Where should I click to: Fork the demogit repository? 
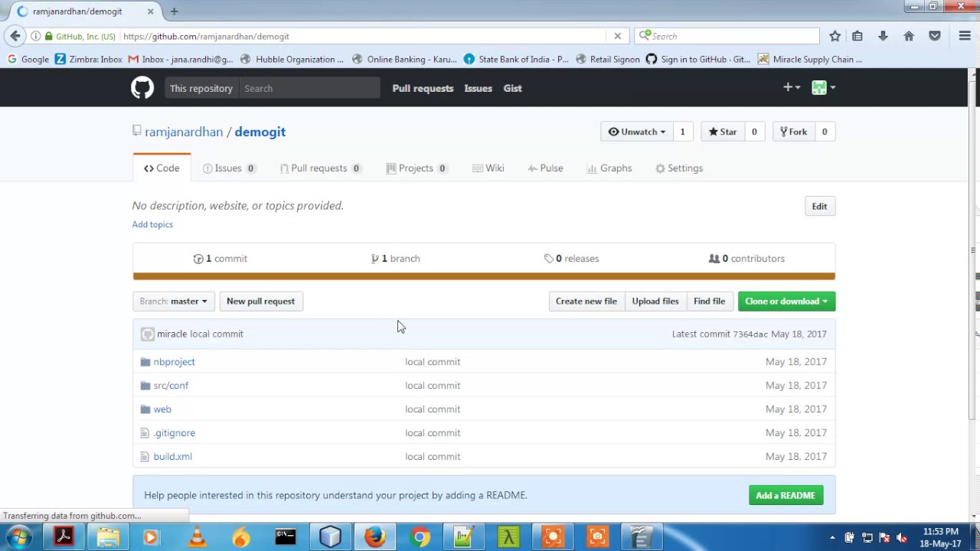coord(793,132)
